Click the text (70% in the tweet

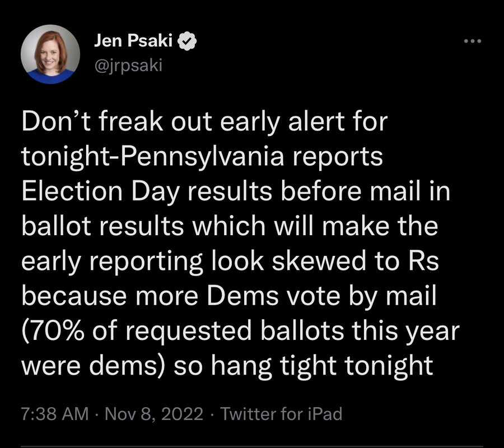53,331
